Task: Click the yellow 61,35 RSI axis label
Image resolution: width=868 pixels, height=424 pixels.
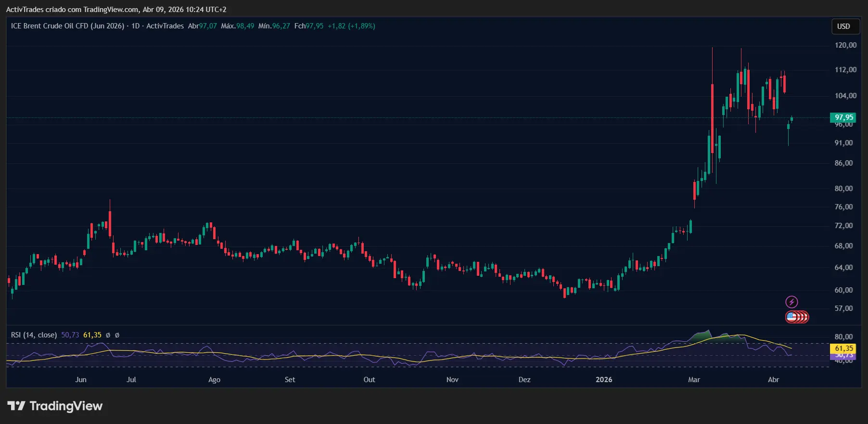Action: click(x=843, y=348)
